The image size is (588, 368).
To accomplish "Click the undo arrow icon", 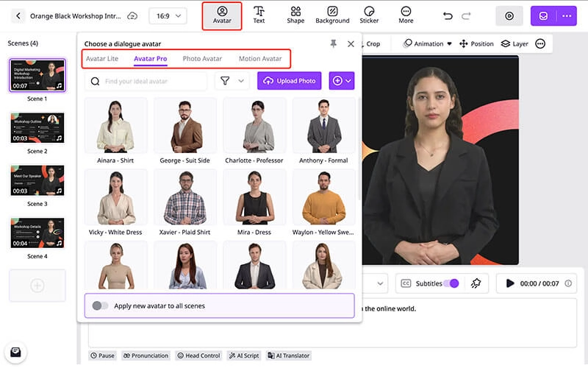I will 448,16.
